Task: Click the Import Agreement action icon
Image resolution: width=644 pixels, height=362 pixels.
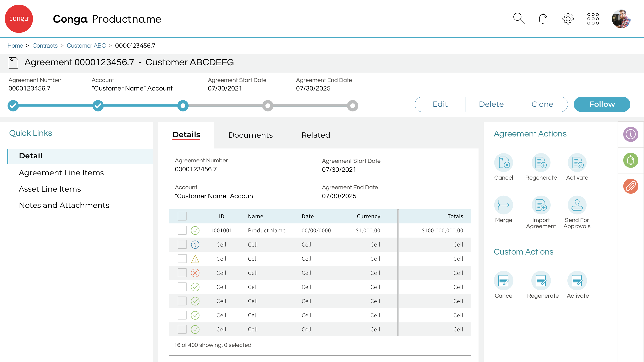Action: (x=541, y=205)
